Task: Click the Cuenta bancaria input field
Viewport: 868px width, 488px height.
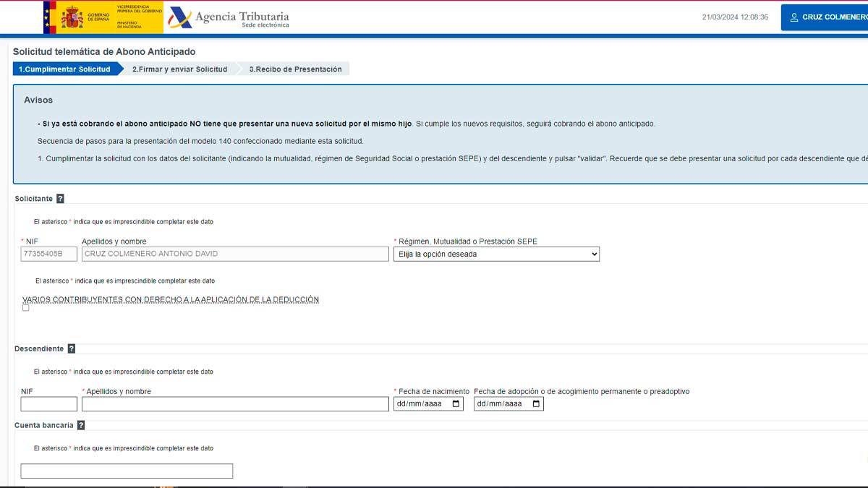Action: (127, 471)
